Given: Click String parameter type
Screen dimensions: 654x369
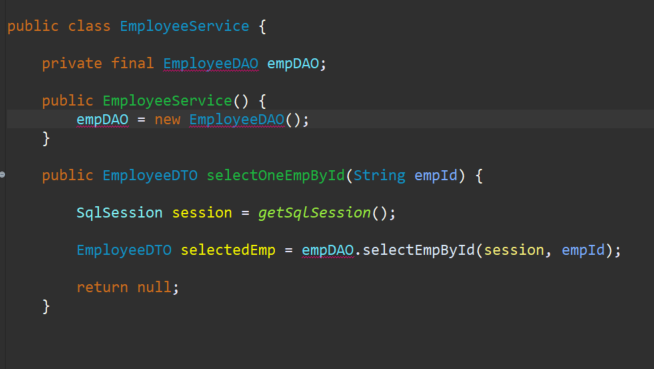Looking at the screenshot, I should click(x=380, y=176).
